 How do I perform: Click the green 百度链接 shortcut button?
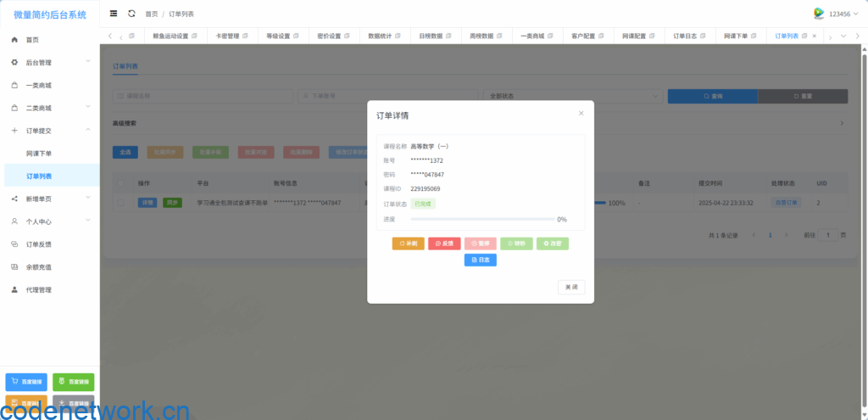click(x=73, y=382)
